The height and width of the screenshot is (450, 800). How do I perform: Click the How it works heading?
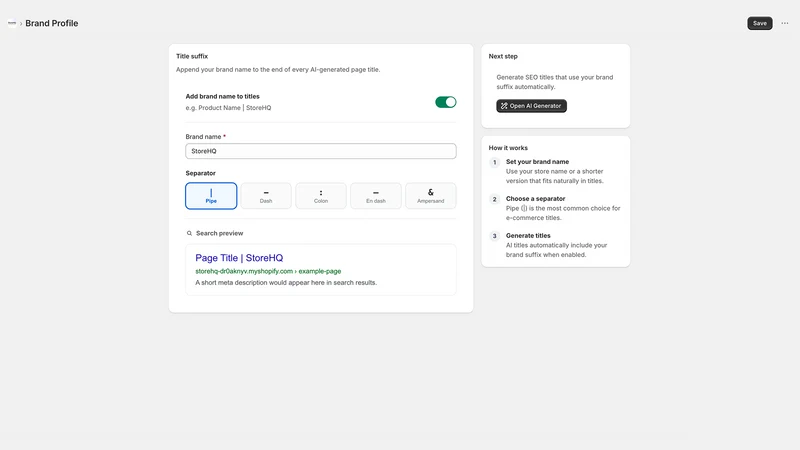508,148
